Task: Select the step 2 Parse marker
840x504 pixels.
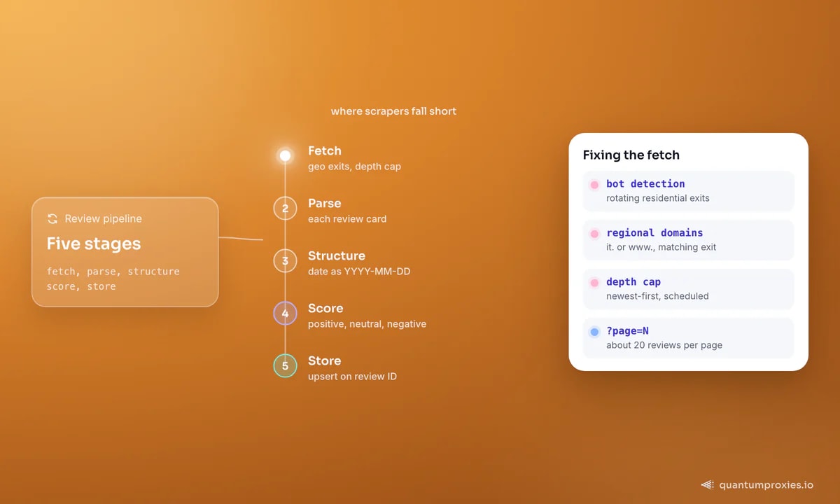Action: [x=285, y=208]
